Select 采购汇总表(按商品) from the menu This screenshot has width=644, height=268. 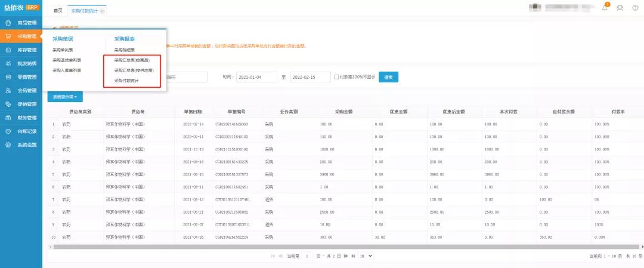[134, 60]
